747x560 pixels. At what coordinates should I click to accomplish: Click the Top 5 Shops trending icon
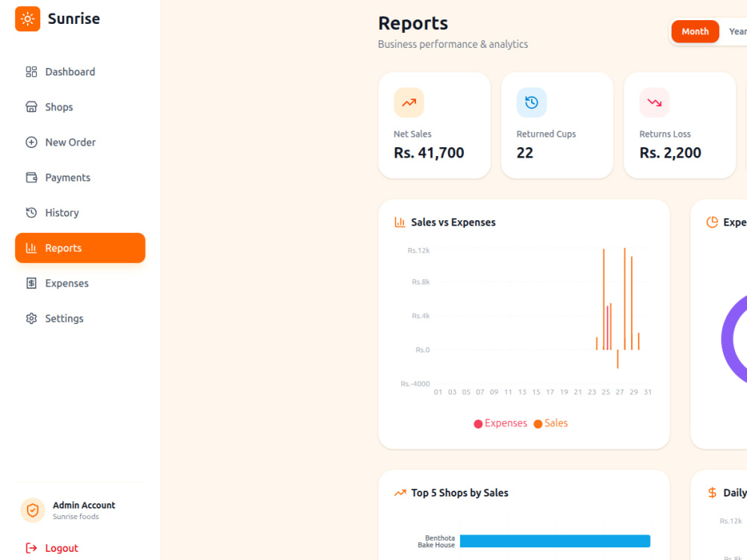tap(400, 493)
